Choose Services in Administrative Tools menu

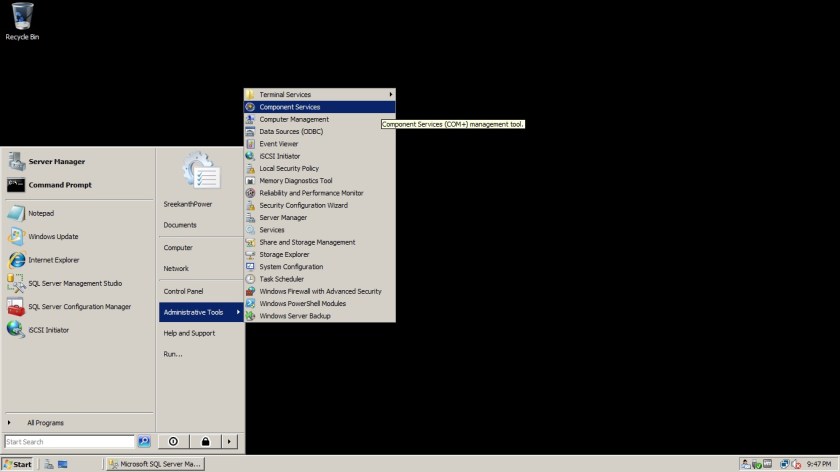click(271, 230)
